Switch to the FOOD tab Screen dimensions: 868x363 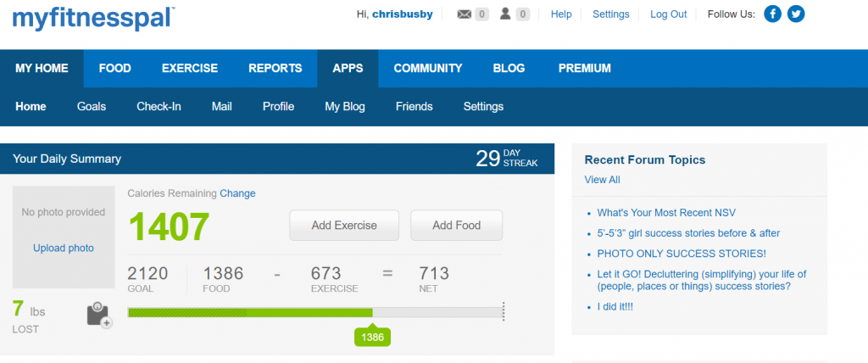115,69
